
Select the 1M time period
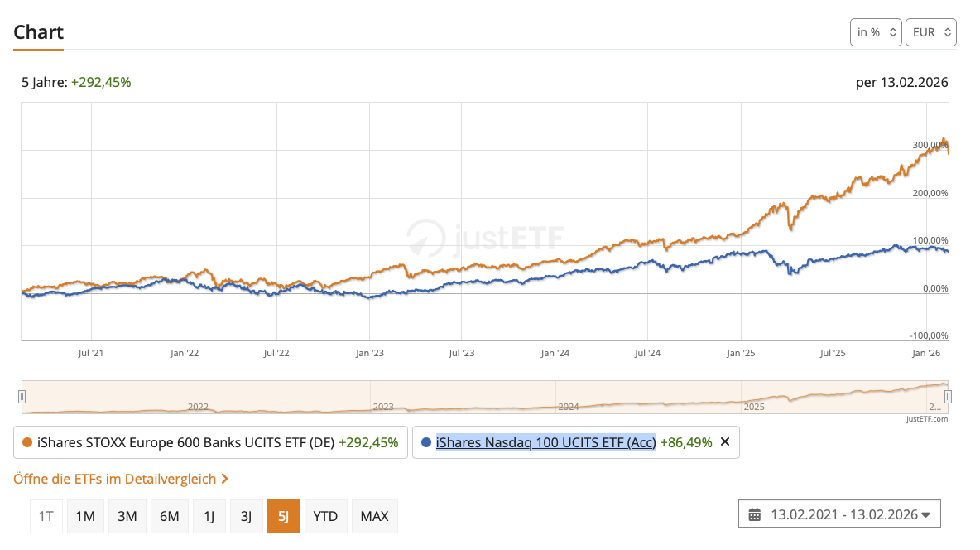point(85,516)
